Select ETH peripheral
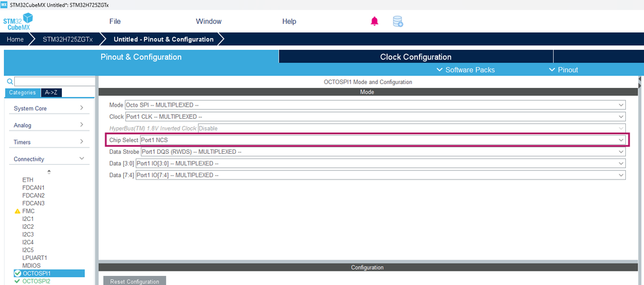This screenshot has width=644, height=285. 28,180
